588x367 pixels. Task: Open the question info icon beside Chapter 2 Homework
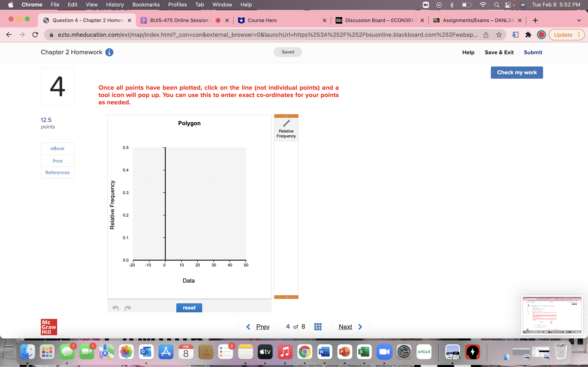[x=109, y=52]
